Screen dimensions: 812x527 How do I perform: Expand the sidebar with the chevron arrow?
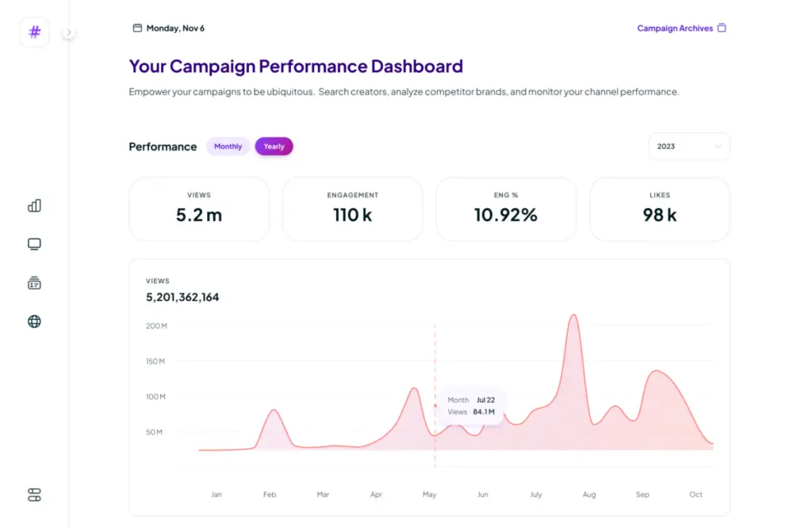(x=69, y=32)
